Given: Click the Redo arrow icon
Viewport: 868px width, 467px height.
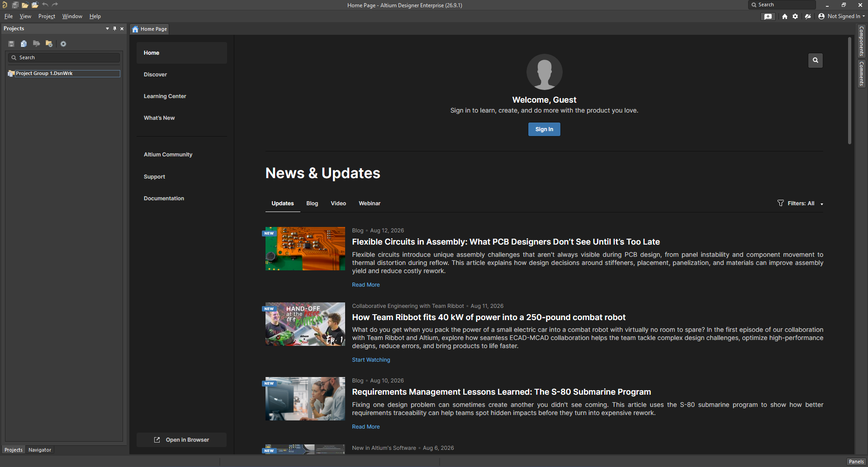Looking at the screenshot, I should click(55, 5).
